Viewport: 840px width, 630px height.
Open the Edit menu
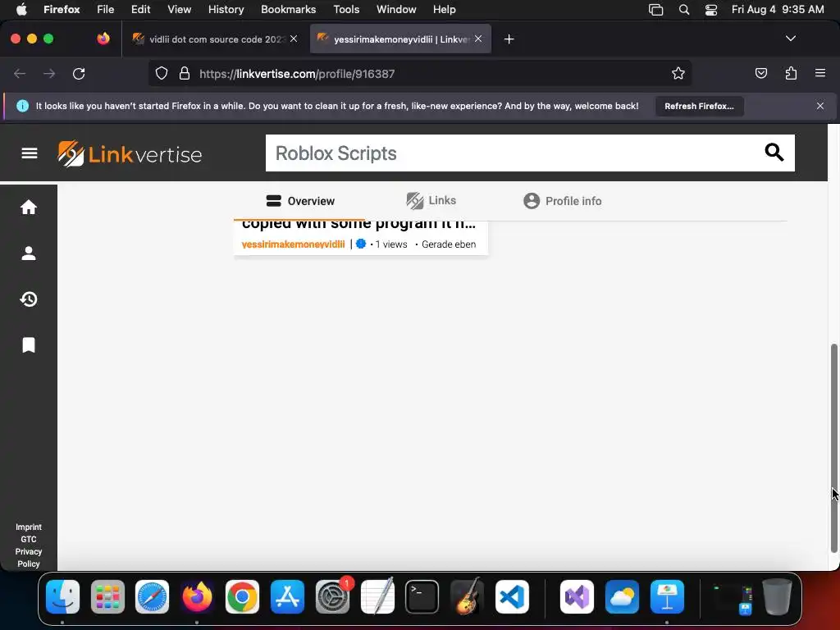click(x=140, y=10)
